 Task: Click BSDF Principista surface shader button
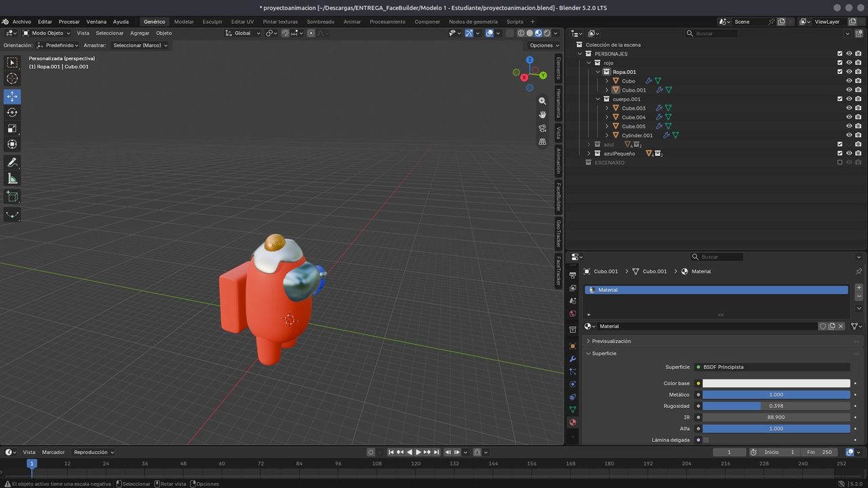pyautogui.click(x=772, y=367)
